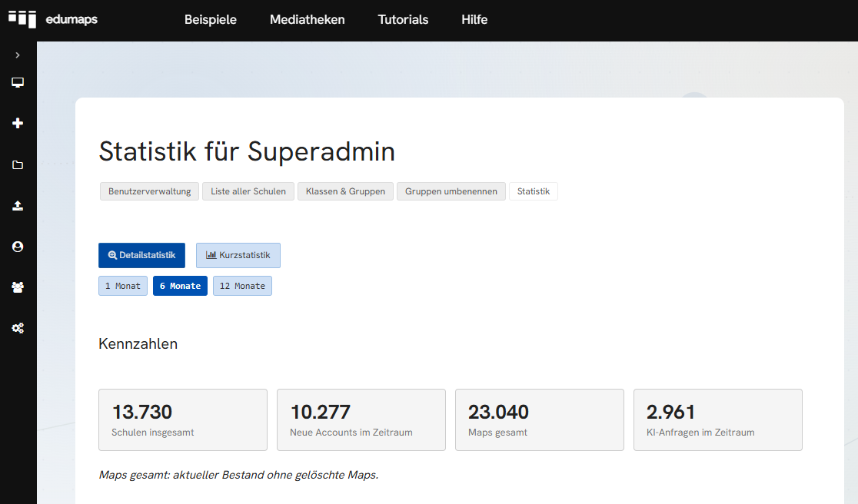Image resolution: width=858 pixels, height=504 pixels.
Task: Click the Detailstatistik button
Action: tap(141, 255)
